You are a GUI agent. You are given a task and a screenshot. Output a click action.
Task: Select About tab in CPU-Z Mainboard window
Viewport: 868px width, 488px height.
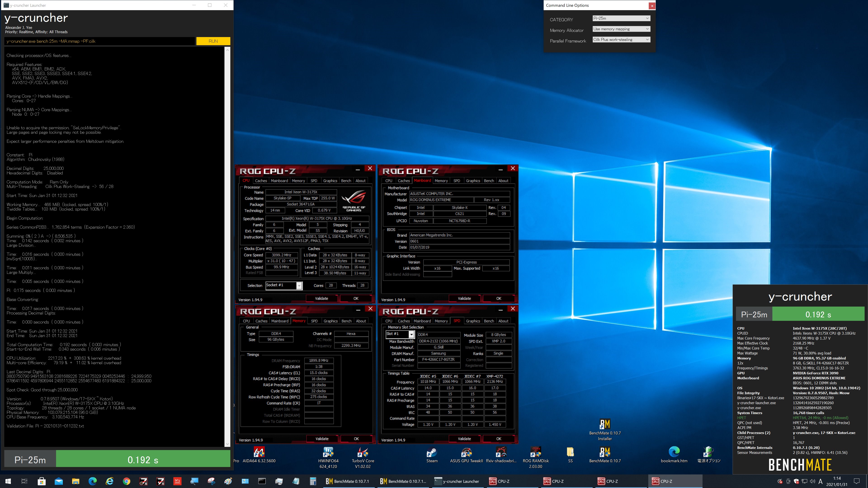coord(503,181)
